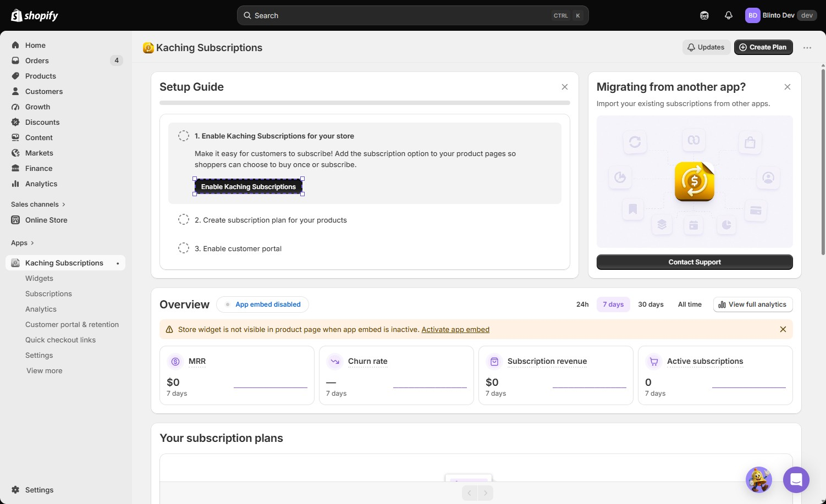The image size is (826, 504).
Task: Click the Discounts icon in sidebar
Action: [x=15, y=122]
